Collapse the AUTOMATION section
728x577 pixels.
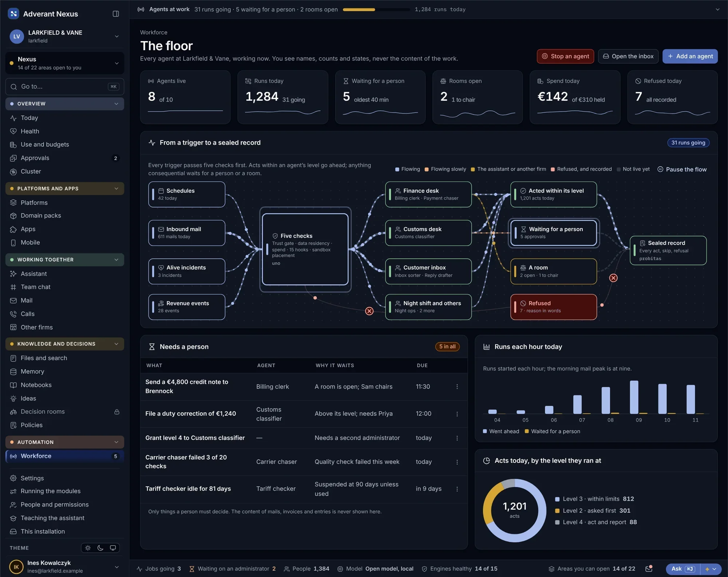(65, 442)
